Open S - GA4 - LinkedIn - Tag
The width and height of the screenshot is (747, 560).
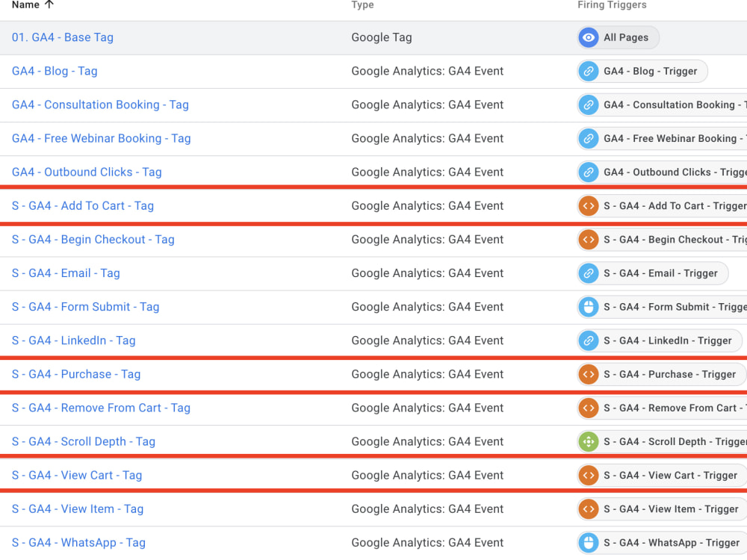click(73, 341)
